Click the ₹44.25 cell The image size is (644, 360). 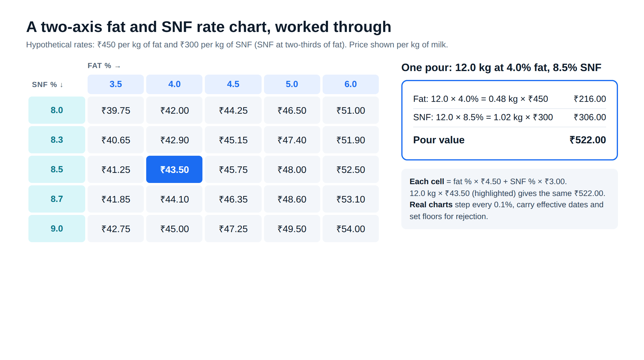click(233, 110)
